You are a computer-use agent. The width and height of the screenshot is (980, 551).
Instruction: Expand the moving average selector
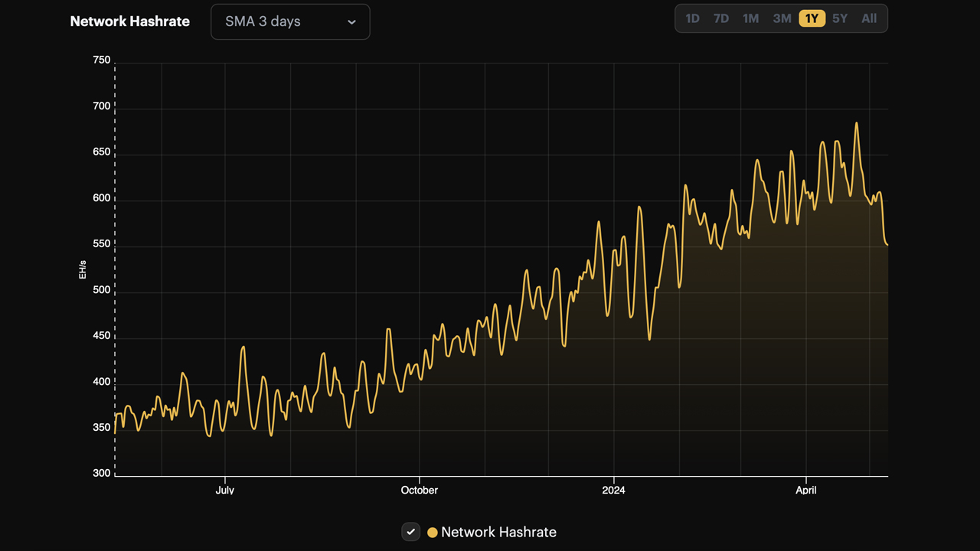click(x=290, y=21)
